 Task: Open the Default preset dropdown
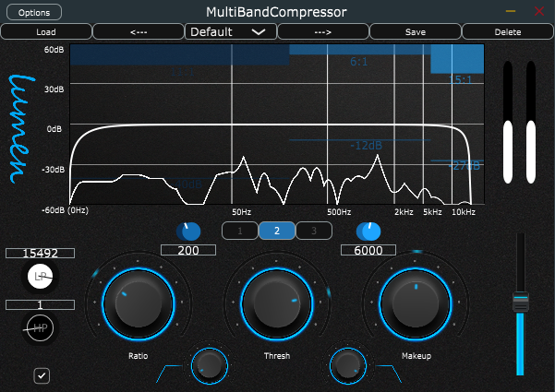pos(230,31)
